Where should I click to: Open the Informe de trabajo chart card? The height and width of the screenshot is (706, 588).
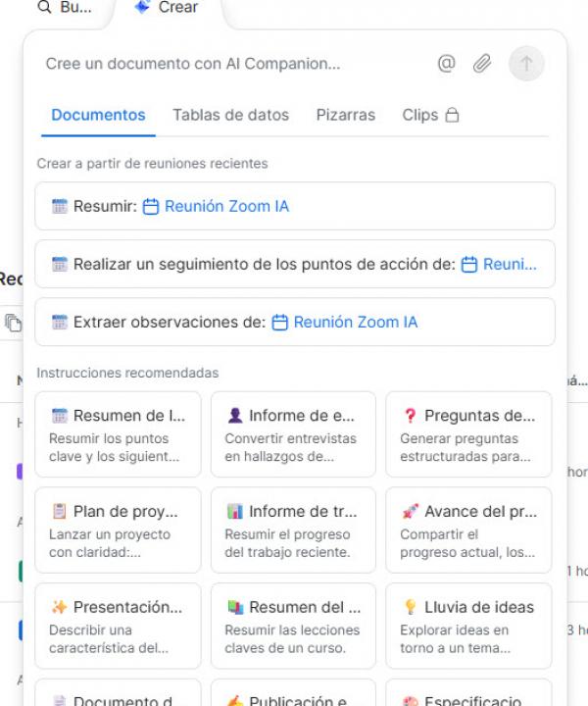tap(293, 529)
